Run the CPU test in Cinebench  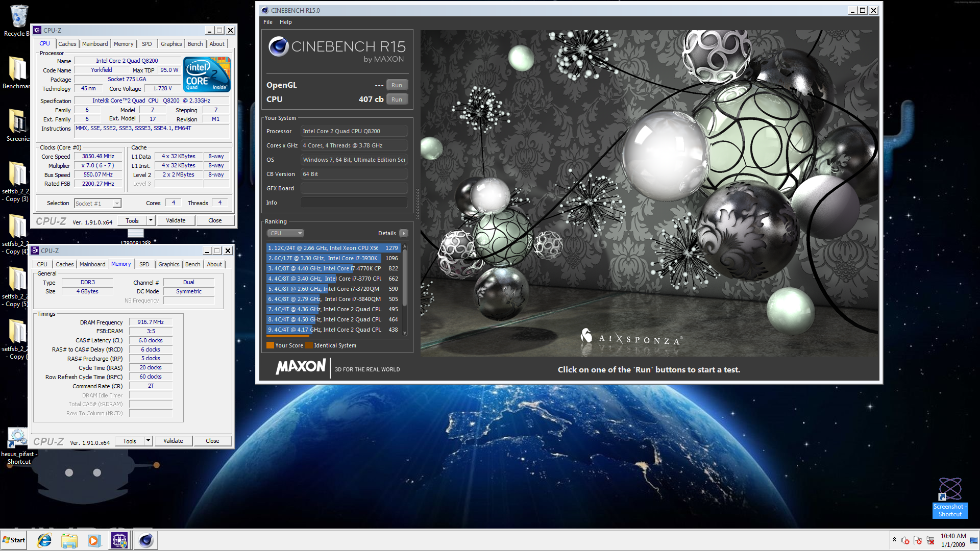point(397,99)
